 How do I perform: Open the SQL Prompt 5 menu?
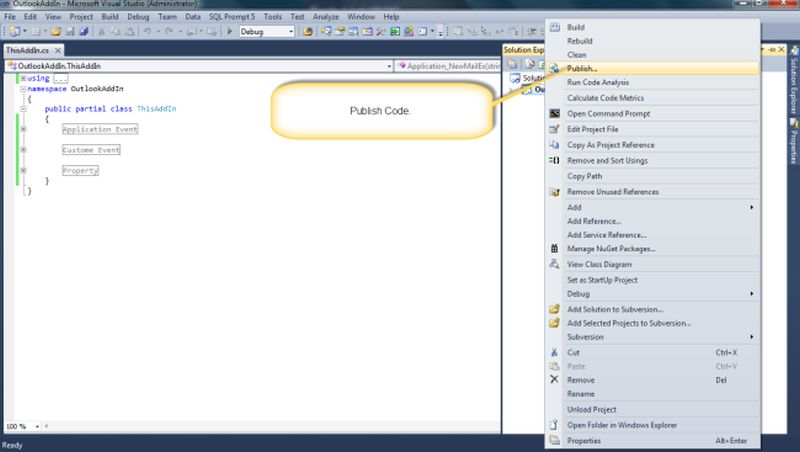232,16
